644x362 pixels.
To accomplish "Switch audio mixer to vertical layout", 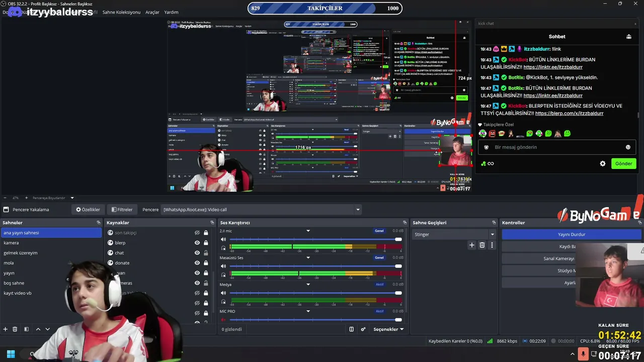I will 352,329.
